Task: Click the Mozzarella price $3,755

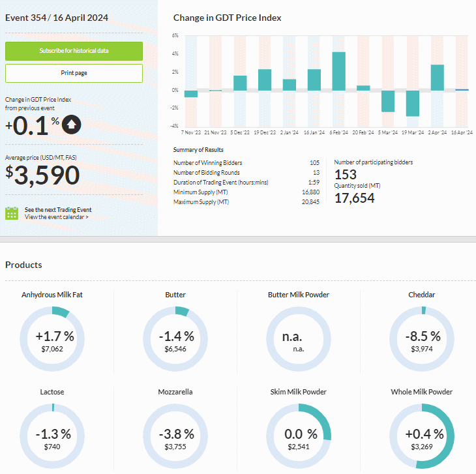Action: (x=175, y=447)
